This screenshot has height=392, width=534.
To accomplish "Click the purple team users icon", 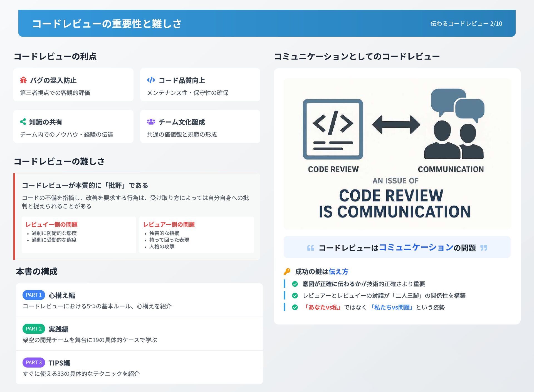I will coord(151,122).
